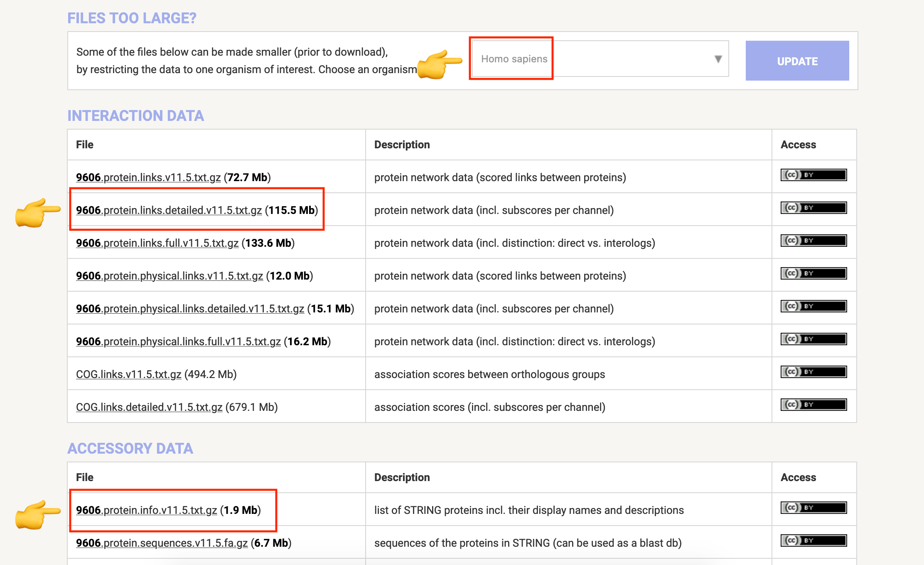The height and width of the screenshot is (565, 924).
Task: Download 9606.protein.links.v11.5.txt.gz
Action: tap(148, 177)
